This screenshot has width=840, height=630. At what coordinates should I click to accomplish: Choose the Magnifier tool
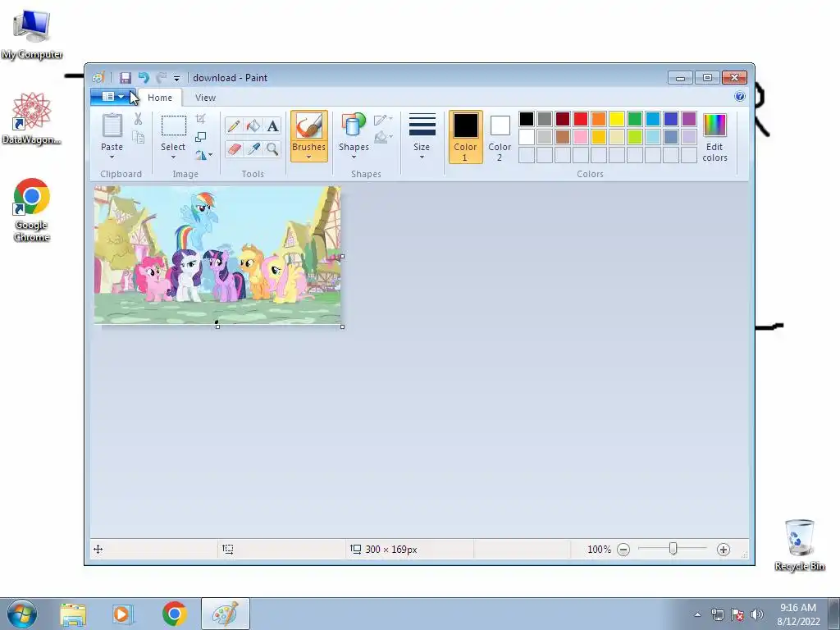coord(272,148)
